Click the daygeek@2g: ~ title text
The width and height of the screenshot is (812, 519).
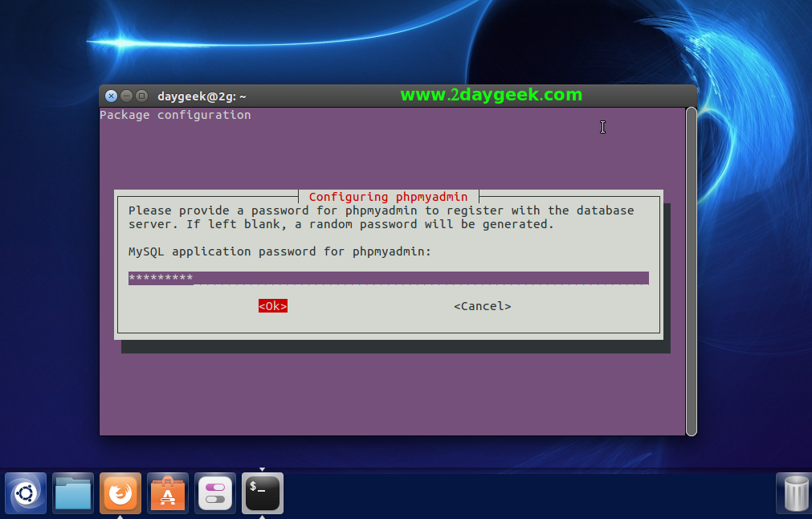tap(202, 96)
